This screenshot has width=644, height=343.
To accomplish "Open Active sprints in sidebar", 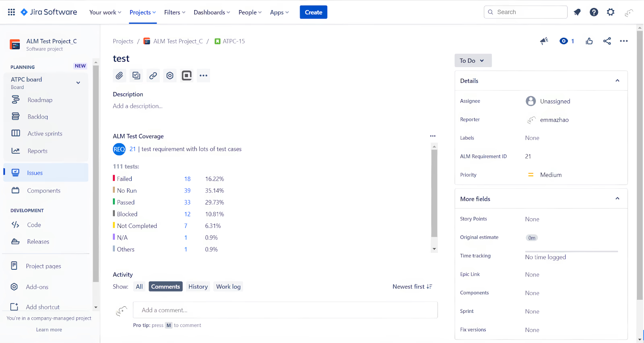I will tap(45, 134).
